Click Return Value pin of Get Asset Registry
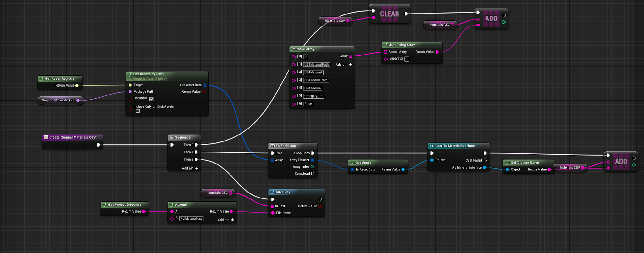Image resolution: width=644 pixels, height=253 pixels. coord(77,85)
